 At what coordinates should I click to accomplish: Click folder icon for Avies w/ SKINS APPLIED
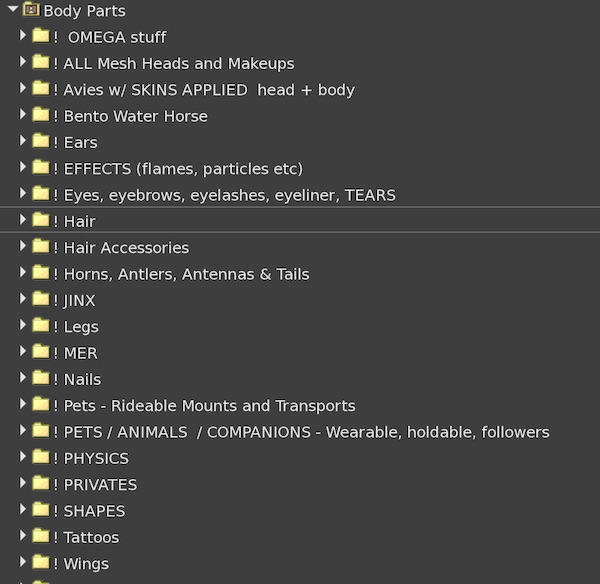pyautogui.click(x=41, y=88)
